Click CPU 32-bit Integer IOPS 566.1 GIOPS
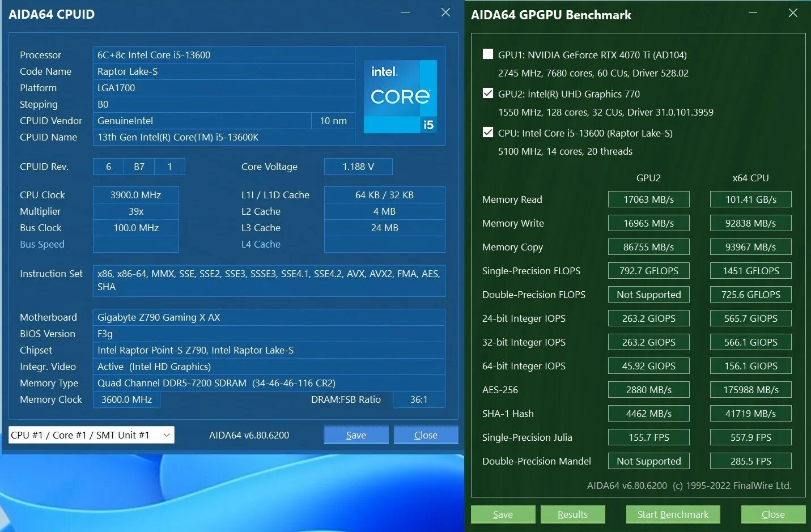 point(750,342)
